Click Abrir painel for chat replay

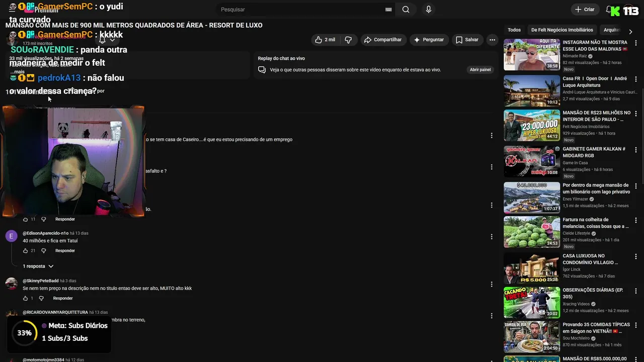point(480,70)
